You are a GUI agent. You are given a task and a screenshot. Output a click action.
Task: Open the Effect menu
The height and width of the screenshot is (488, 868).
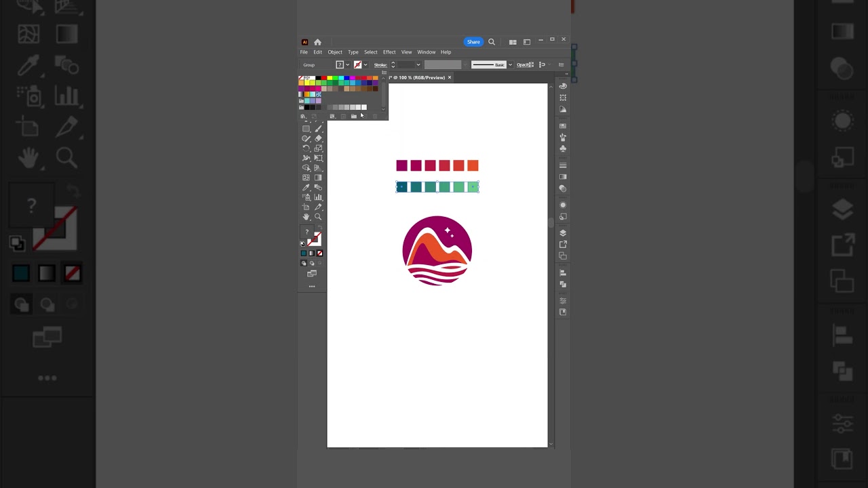point(389,52)
